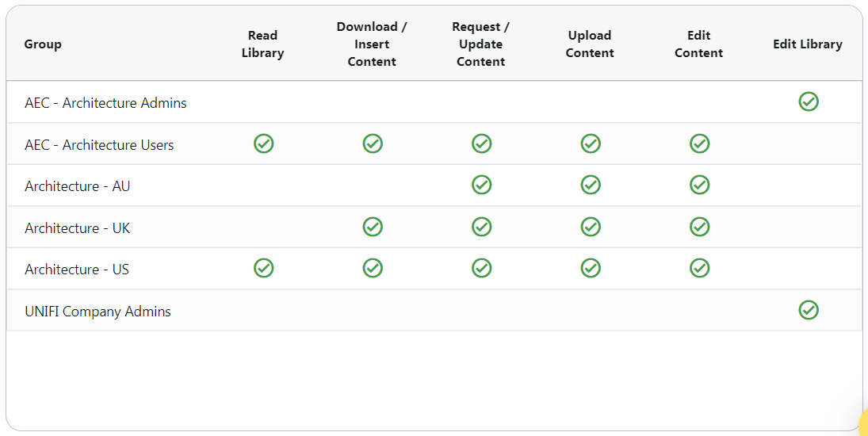Click Edit Library checkmark for UNIFI Company Admins
Viewport: 868px width, 436px height.
tap(808, 310)
